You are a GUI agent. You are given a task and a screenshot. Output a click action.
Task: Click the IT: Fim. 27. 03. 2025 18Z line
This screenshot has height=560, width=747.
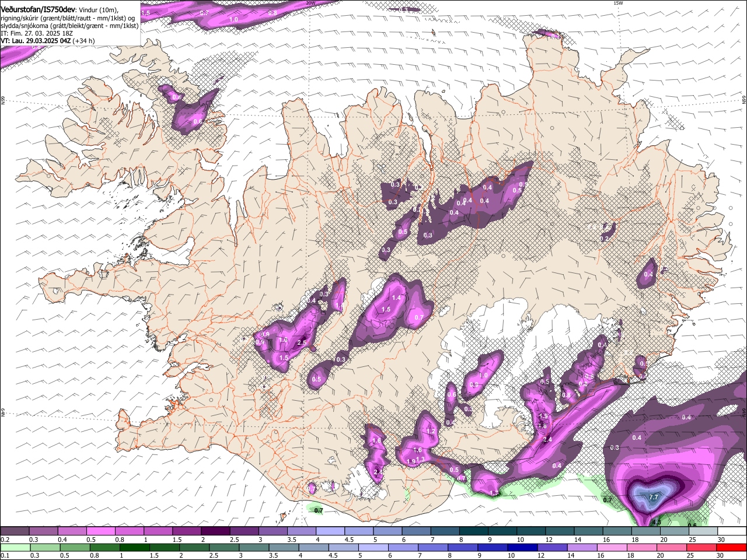[x=36, y=33]
